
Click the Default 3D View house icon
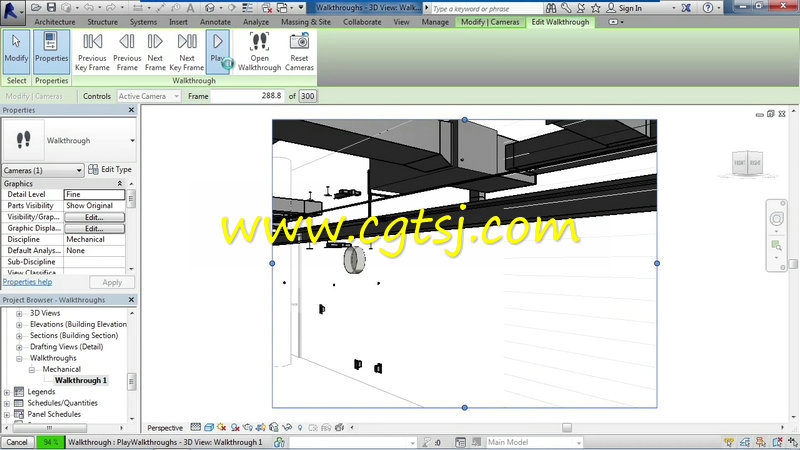coord(210,8)
